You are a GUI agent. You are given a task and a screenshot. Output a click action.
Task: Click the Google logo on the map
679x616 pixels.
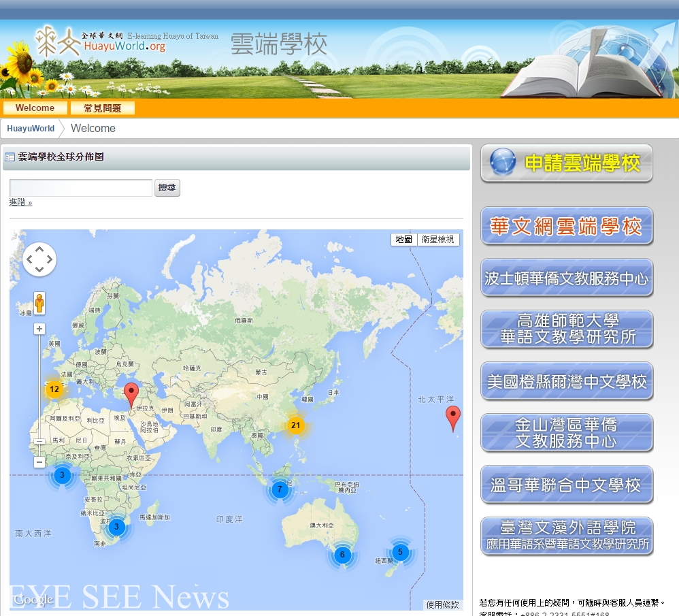[x=34, y=600]
